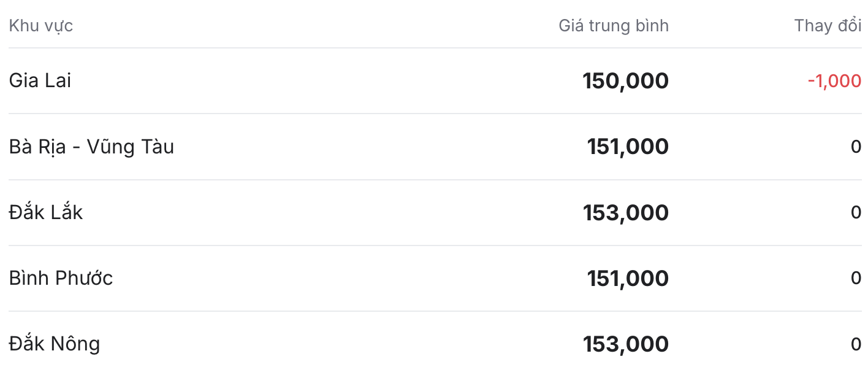Click Bà Rịa - Vũng Tàu price 151,000
868x367 pixels.
point(628,147)
